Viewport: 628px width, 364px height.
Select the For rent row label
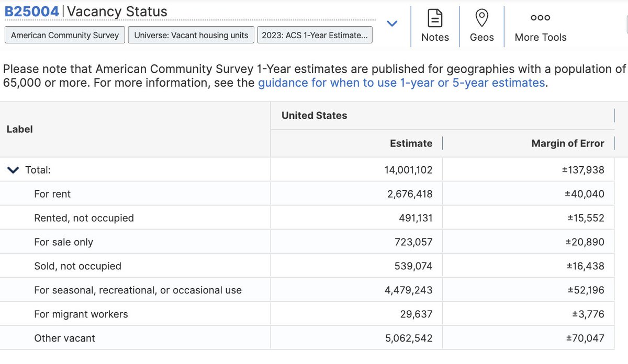point(52,194)
